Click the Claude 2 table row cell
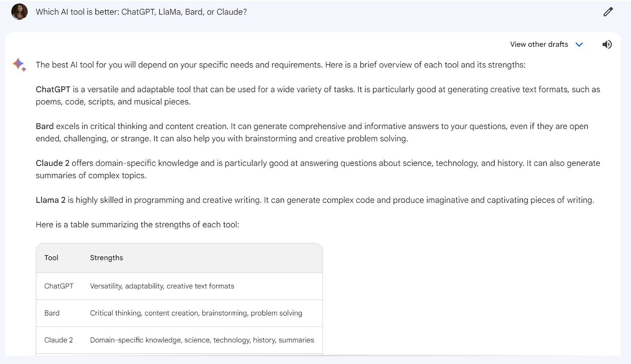The width and height of the screenshot is (631, 364). [58, 340]
